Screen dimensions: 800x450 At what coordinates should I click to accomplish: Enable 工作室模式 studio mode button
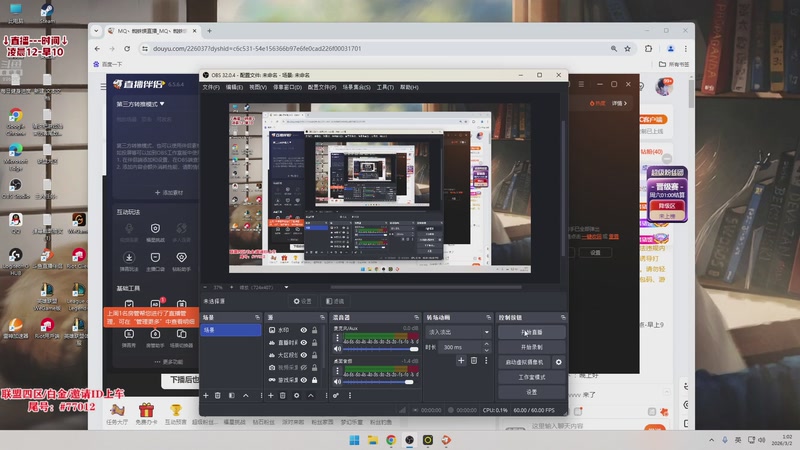[532, 377]
